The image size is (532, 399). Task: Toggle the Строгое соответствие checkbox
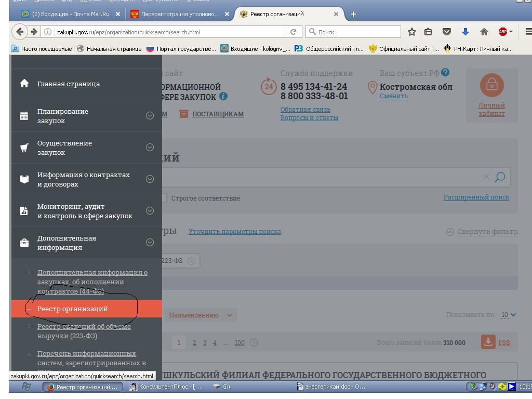(164, 198)
